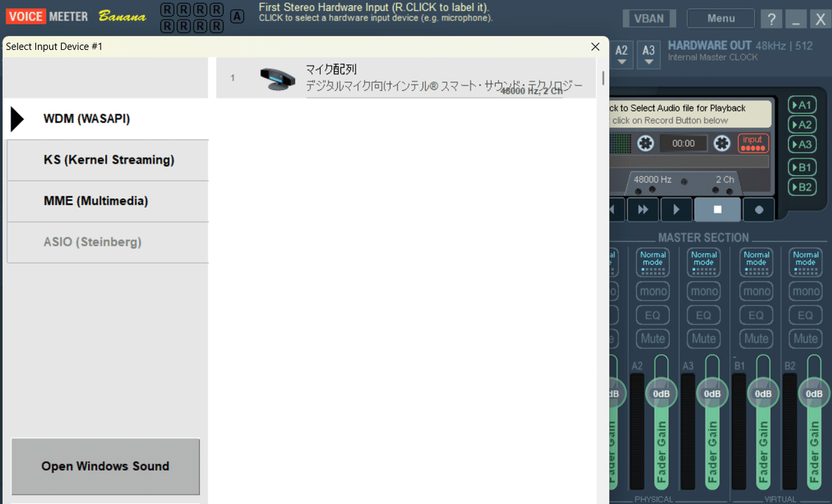The width and height of the screenshot is (832, 504).
Task: Change A3 bus Normal mode
Action: [x=704, y=262]
